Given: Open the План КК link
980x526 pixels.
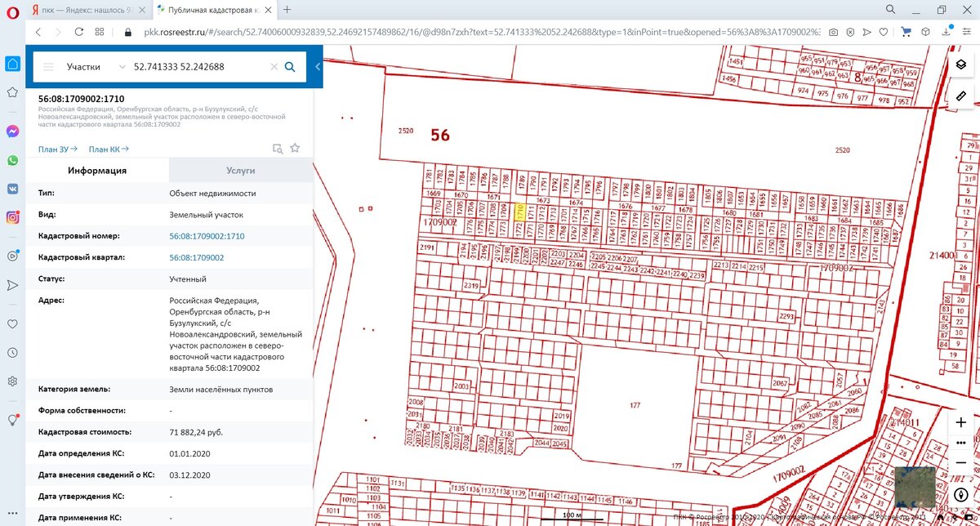Looking at the screenshot, I should click(x=109, y=149).
